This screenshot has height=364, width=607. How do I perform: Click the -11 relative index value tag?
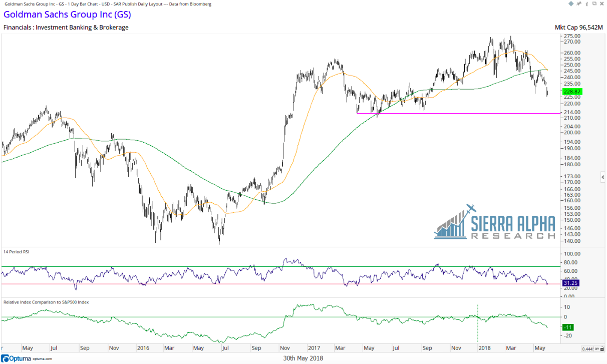click(x=568, y=327)
